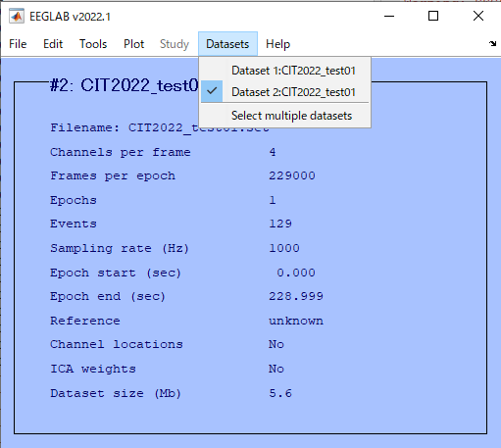Click the 'Events' label
The width and height of the screenshot is (501, 448).
[x=74, y=224]
